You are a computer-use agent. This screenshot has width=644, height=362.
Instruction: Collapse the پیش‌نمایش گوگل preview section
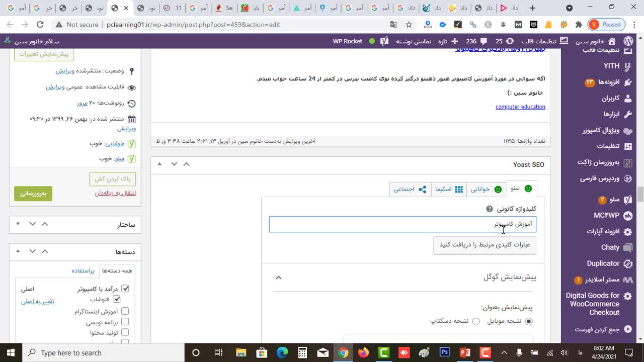278,277
